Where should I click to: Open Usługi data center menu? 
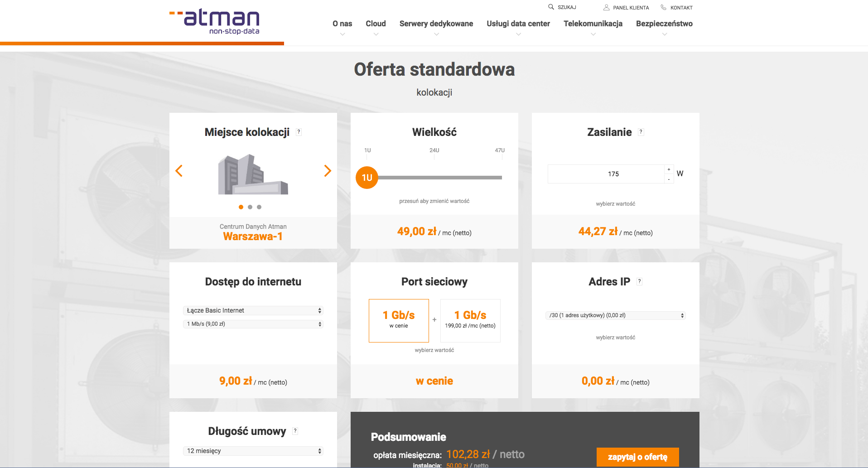click(518, 24)
